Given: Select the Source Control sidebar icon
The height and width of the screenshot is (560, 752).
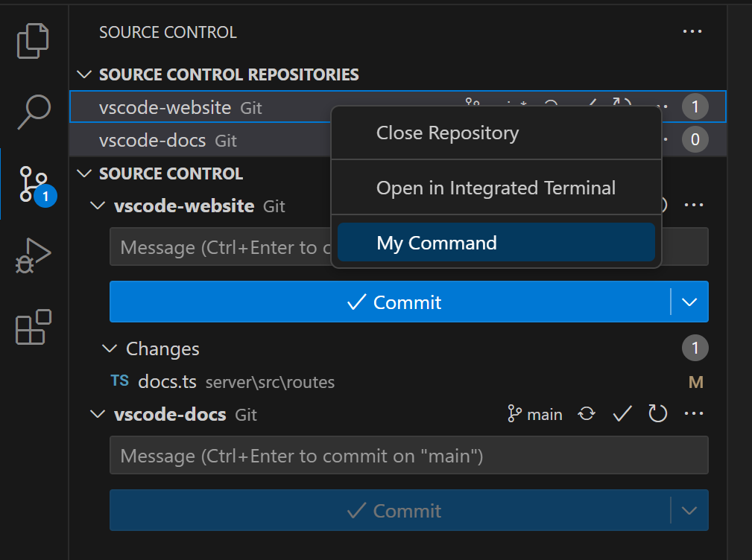Looking at the screenshot, I should pyautogui.click(x=33, y=182).
